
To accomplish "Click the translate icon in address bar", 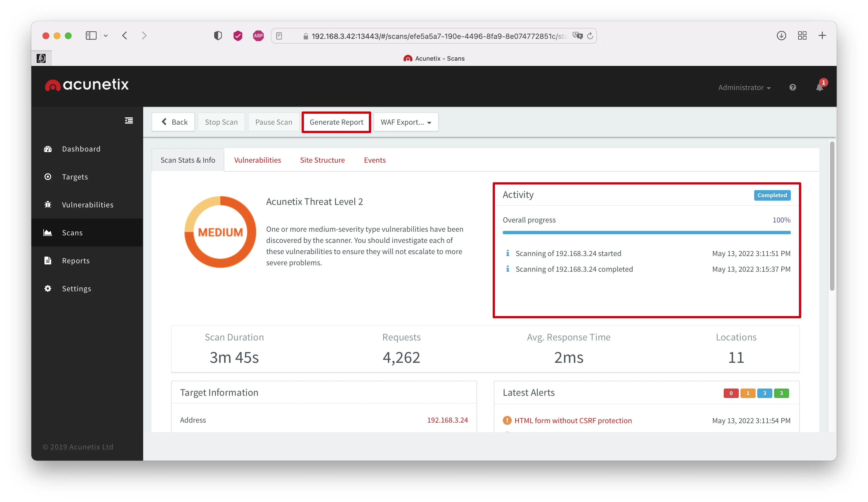I will tap(577, 35).
